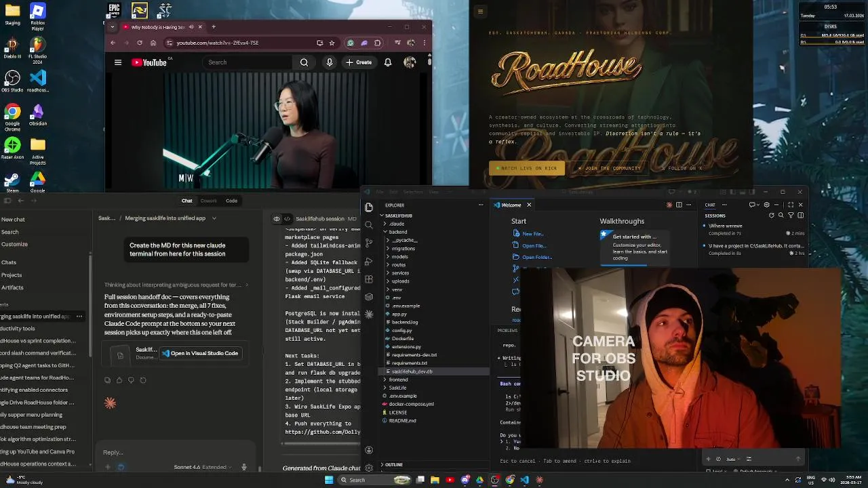Image resolution: width=868 pixels, height=488 pixels.
Task: Open Source Control in the VS Code activity bar
Action: (369, 243)
